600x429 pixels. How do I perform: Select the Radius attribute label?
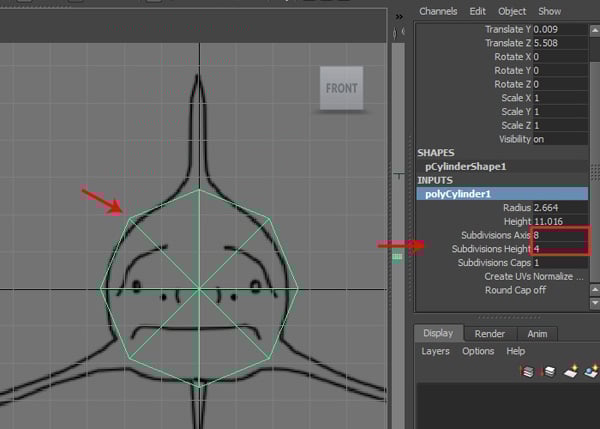[517, 208]
